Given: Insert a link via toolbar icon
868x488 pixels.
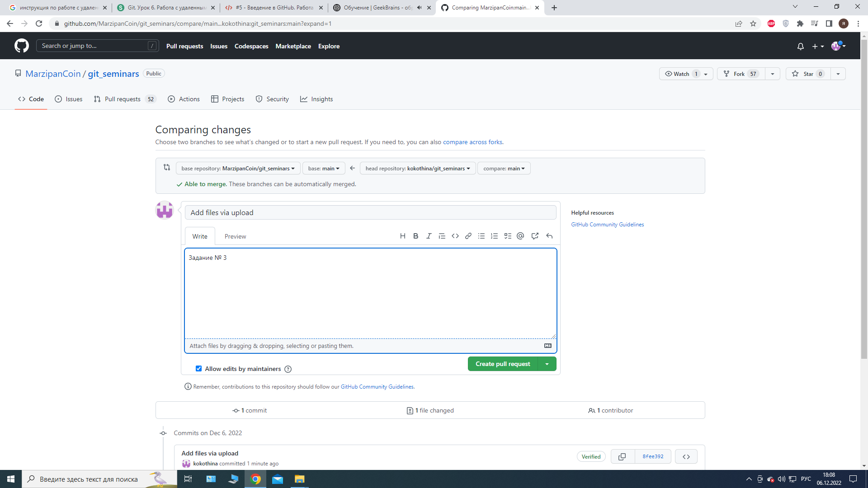Looking at the screenshot, I should [x=468, y=236].
